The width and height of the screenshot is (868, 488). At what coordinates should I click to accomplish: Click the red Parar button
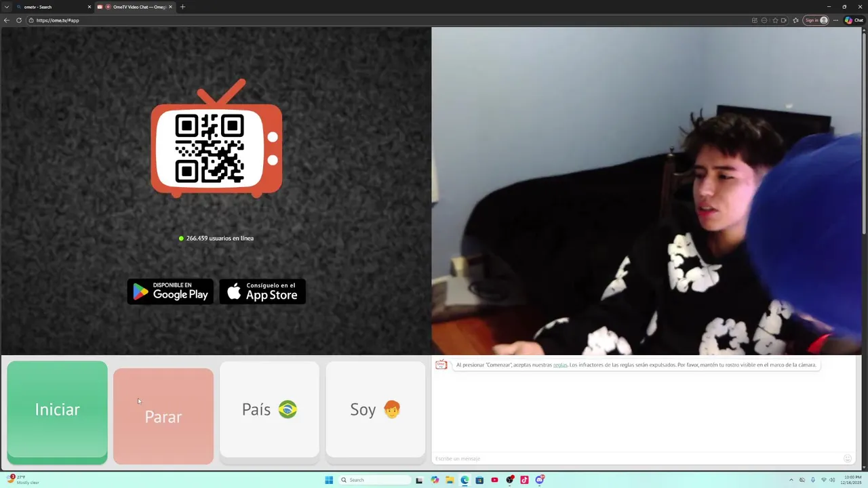coord(163,416)
